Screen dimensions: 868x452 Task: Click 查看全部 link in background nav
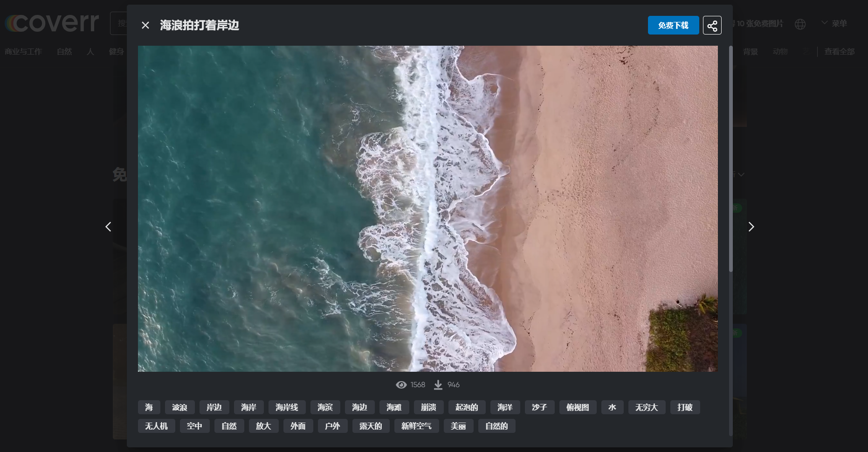click(x=840, y=52)
